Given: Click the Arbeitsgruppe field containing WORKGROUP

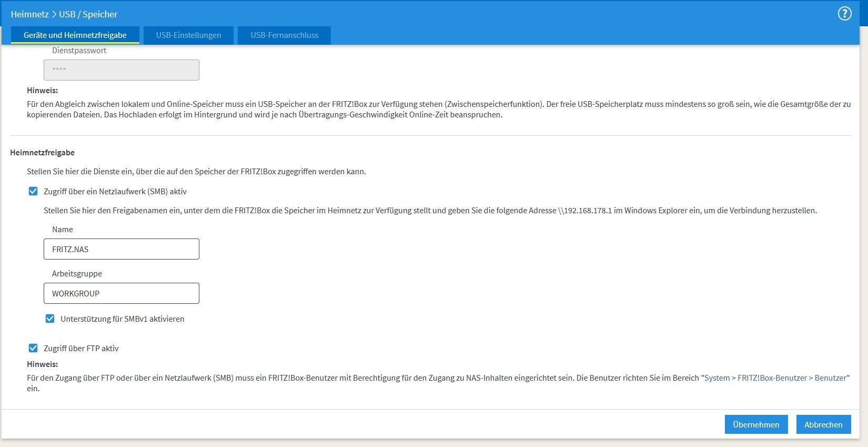Looking at the screenshot, I should (x=122, y=293).
